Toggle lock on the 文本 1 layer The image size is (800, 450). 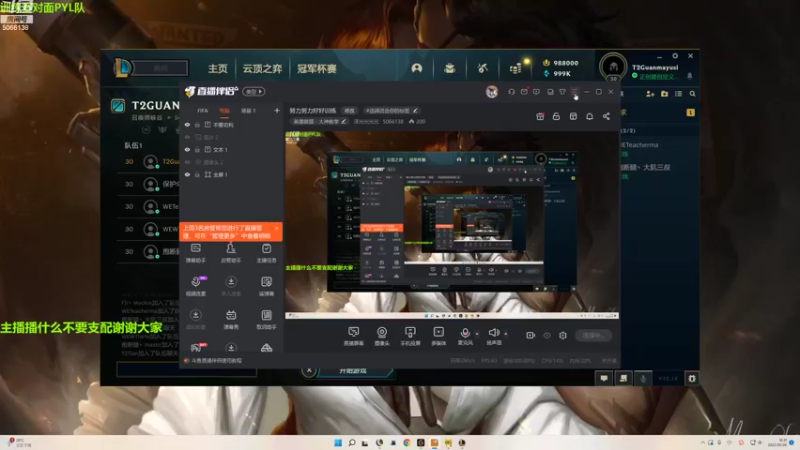coord(197,149)
